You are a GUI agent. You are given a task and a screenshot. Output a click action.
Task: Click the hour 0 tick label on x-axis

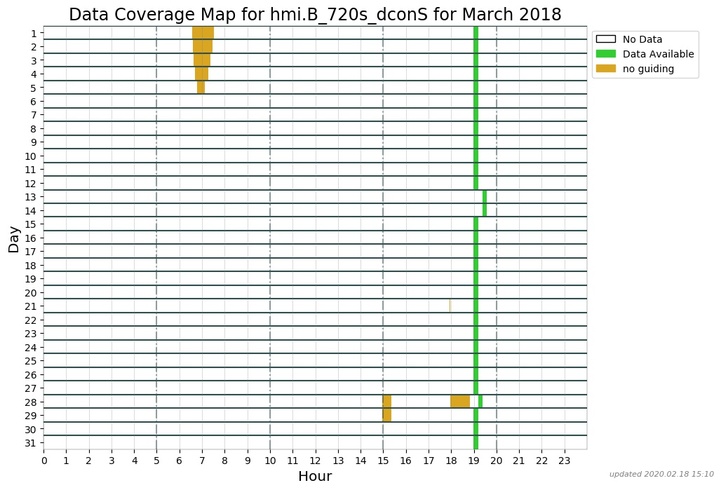[44, 460]
